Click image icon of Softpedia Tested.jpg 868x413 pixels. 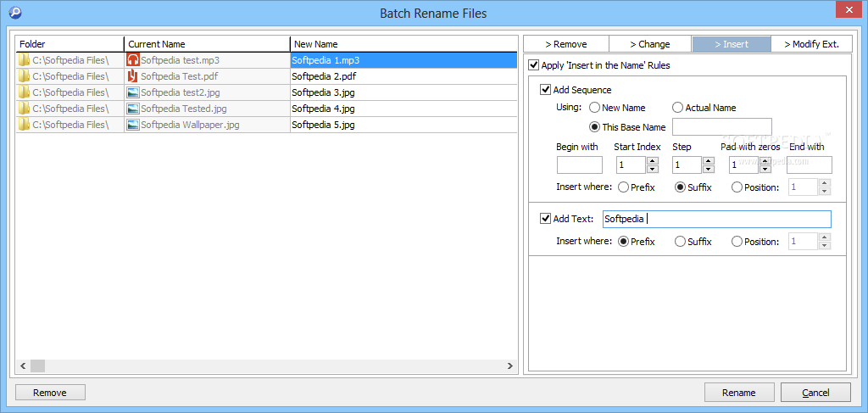point(133,109)
